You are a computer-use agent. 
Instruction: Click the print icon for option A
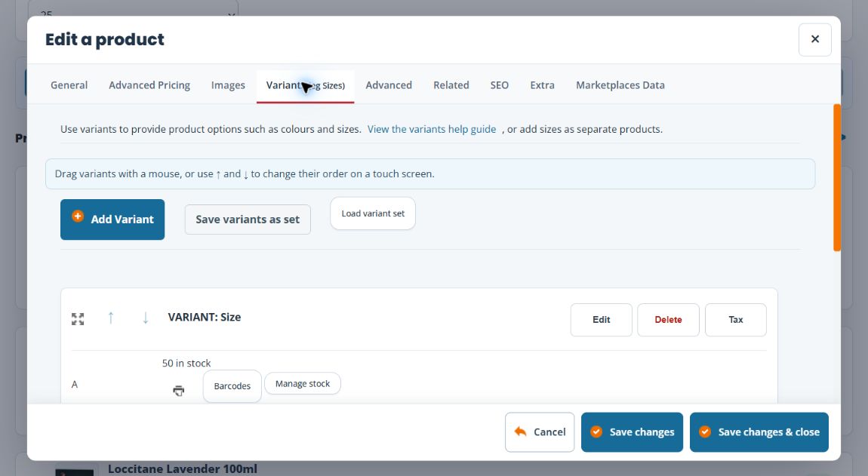(x=178, y=391)
